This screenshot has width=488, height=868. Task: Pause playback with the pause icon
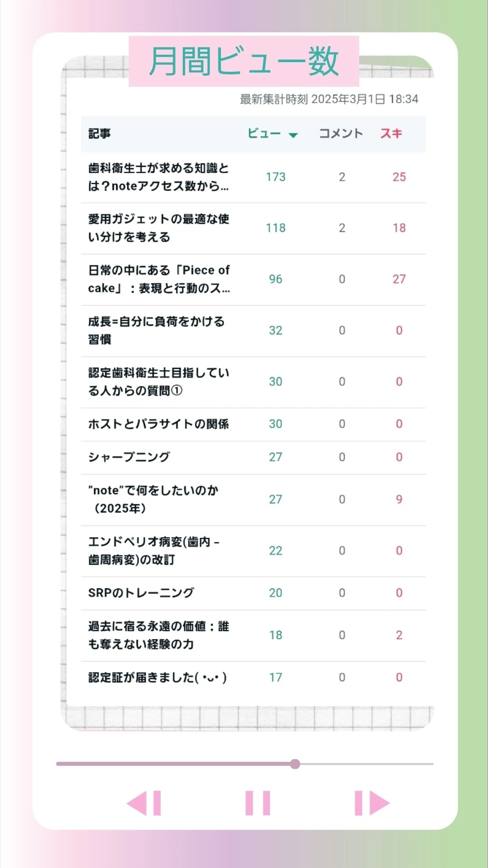click(258, 803)
